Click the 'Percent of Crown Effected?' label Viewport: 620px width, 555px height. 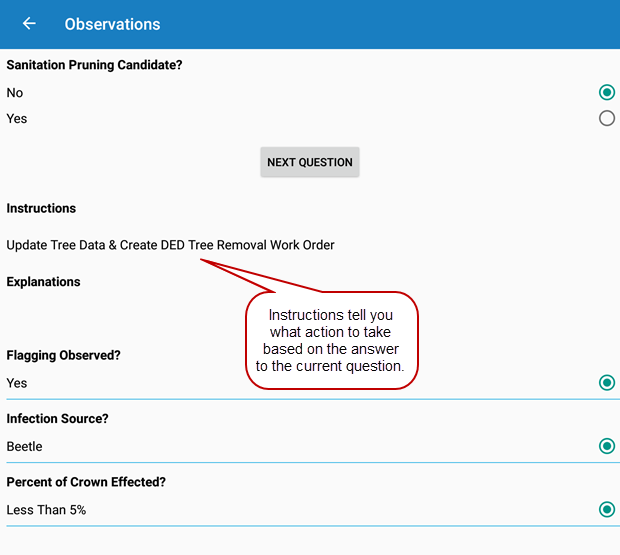click(x=86, y=482)
